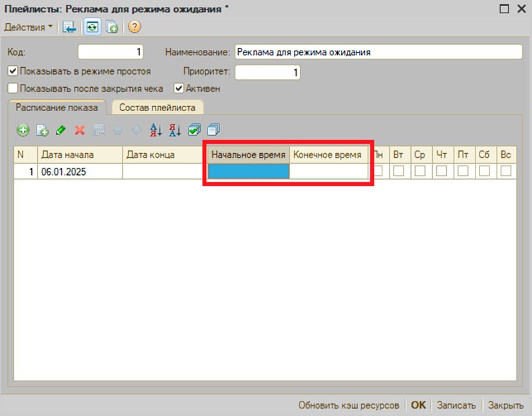This screenshot has width=532, height=416.
Task: Click the Uncheck all days icon
Action: pos(213,130)
